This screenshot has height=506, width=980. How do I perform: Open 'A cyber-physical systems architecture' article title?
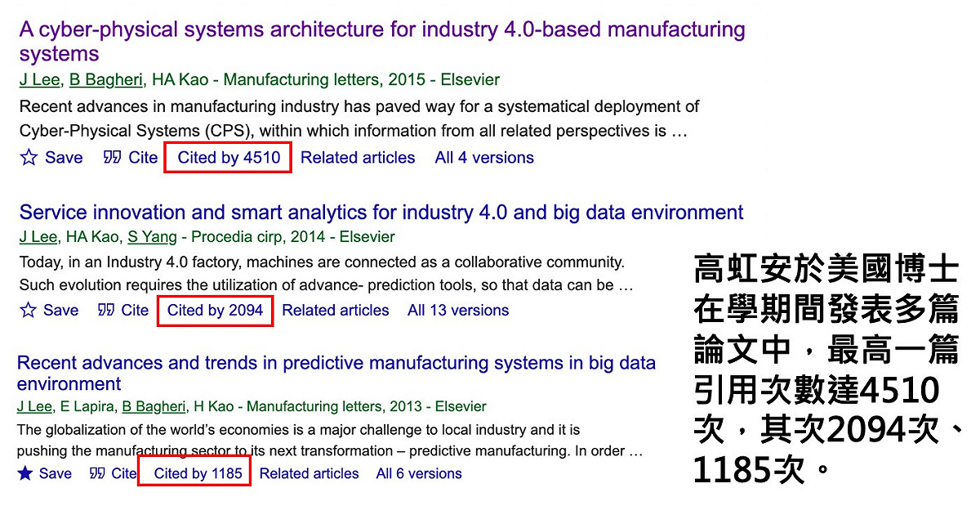point(382,43)
